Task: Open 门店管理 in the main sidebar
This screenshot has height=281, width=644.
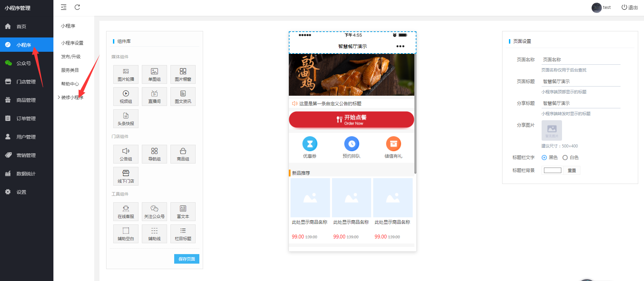Action: coord(27,81)
